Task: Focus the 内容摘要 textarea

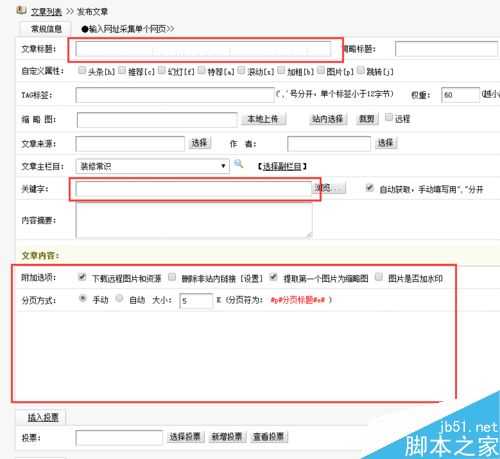Action: click(194, 220)
